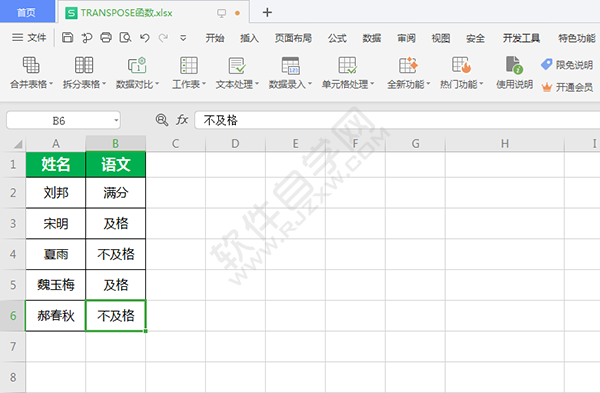
Task: Open a new tab with plus button
Action: tap(267, 12)
